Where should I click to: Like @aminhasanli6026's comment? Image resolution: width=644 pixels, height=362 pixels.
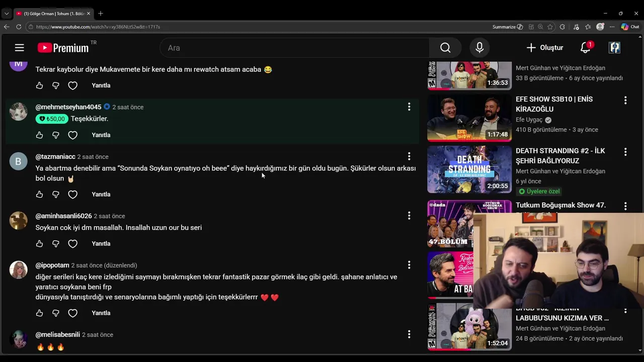click(x=39, y=244)
